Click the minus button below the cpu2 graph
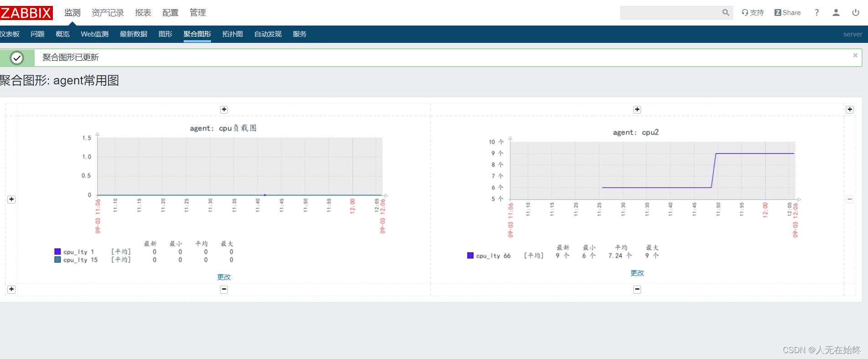The height and width of the screenshot is (359, 868). pyautogui.click(x=637, y=289)
